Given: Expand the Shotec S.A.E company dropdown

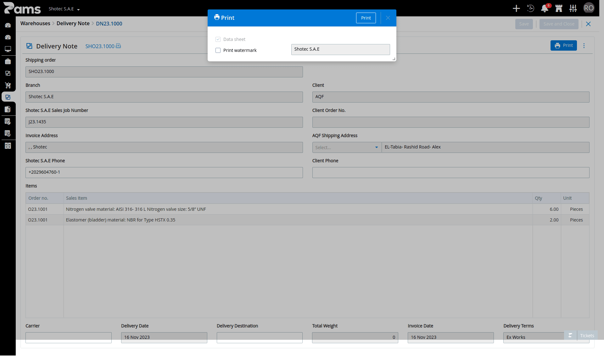Looking at the screenshot, I should 64,9.
